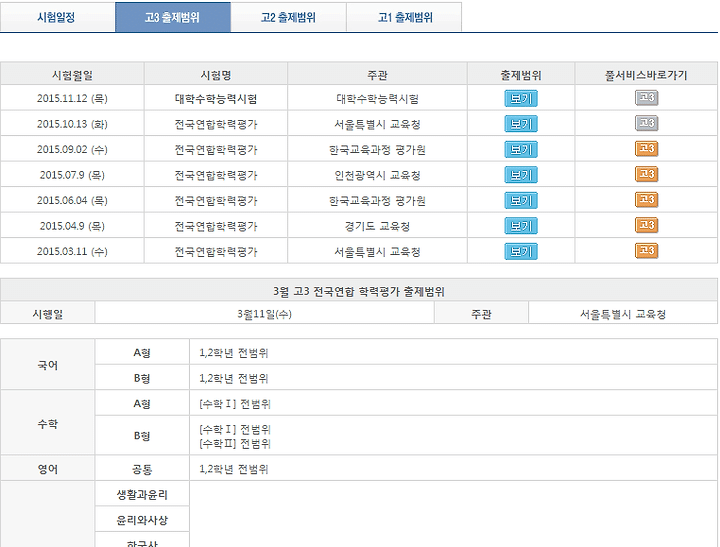The image size is (720, 547).
Task: Click the 윤리와사상 subject cell
Action: point(142,520)
